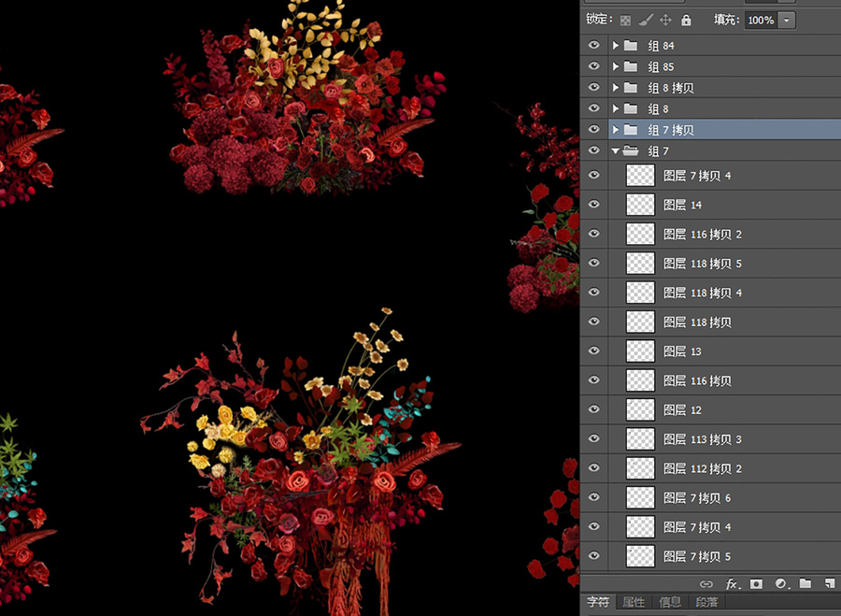This screenshot has width=841, height=616.
Task: Click thumbnail of 图层 112 拷贝 2
Action: coord(640,468)
